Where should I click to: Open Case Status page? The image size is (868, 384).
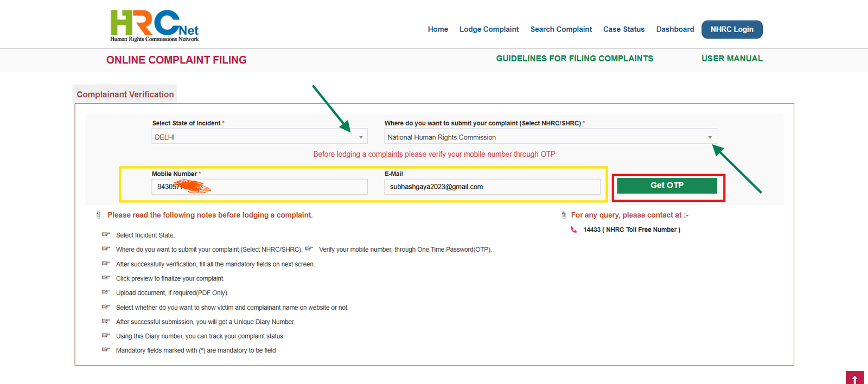(624, 29)
